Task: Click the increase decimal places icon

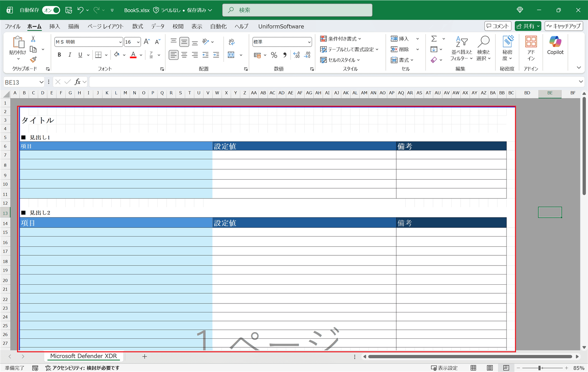Action: pos(297,55)
